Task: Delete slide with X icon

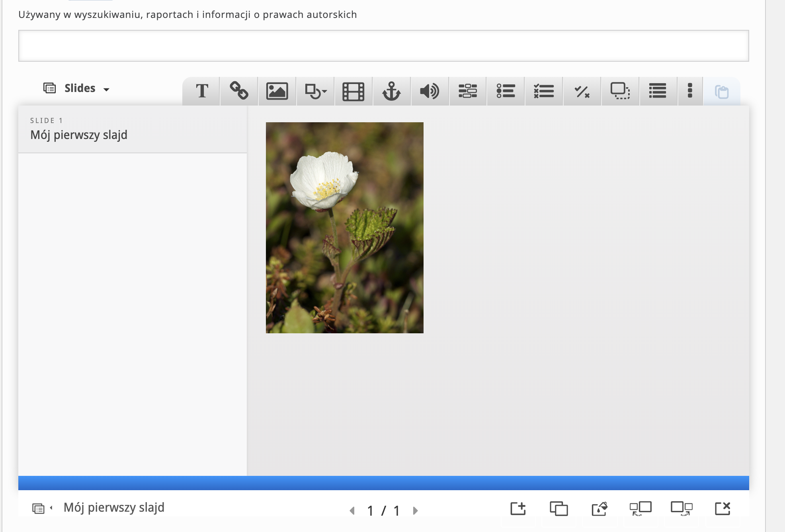Action: (723, 509)
